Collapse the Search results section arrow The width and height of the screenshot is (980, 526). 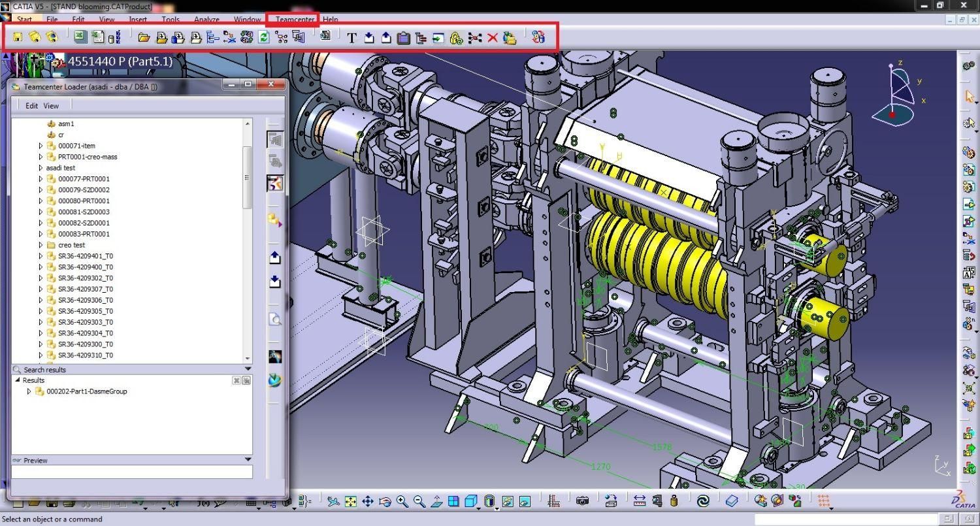(248, 369)
